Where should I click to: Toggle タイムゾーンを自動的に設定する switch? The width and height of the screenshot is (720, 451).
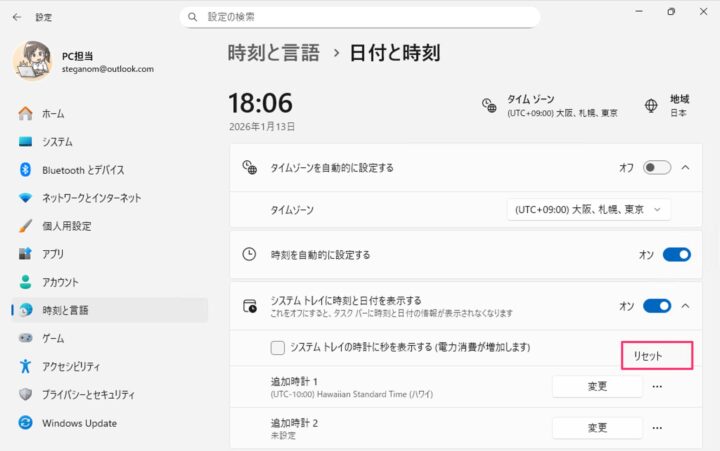(657, 167)
